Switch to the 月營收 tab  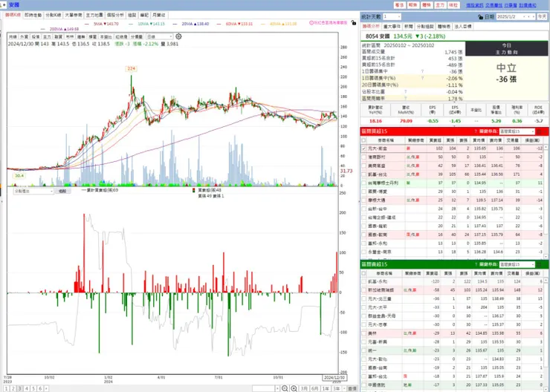159,15
